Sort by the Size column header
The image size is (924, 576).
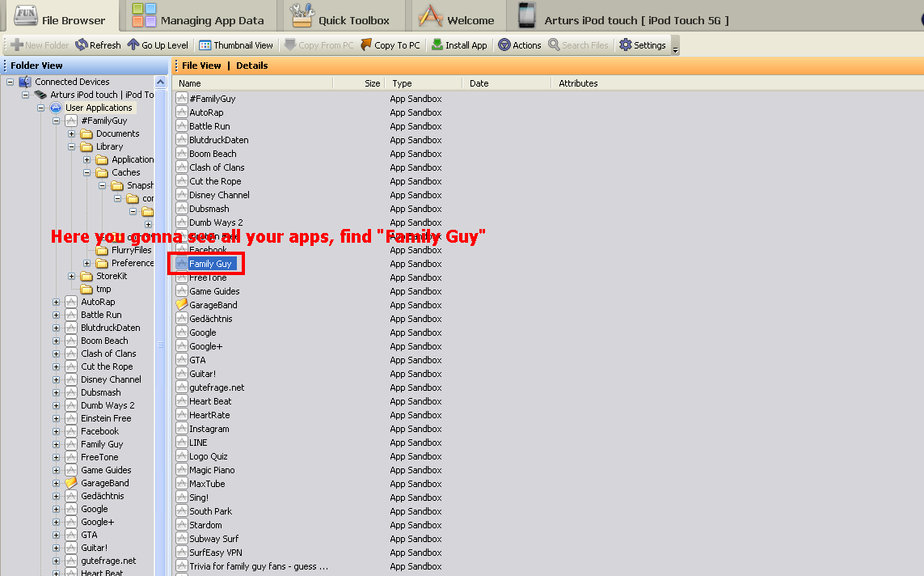coord(359,83)
